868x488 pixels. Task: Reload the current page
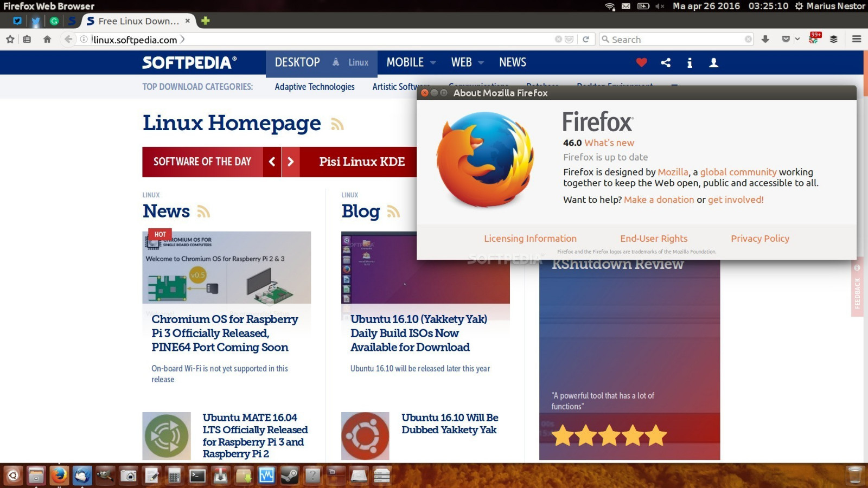tap(586, 39)
